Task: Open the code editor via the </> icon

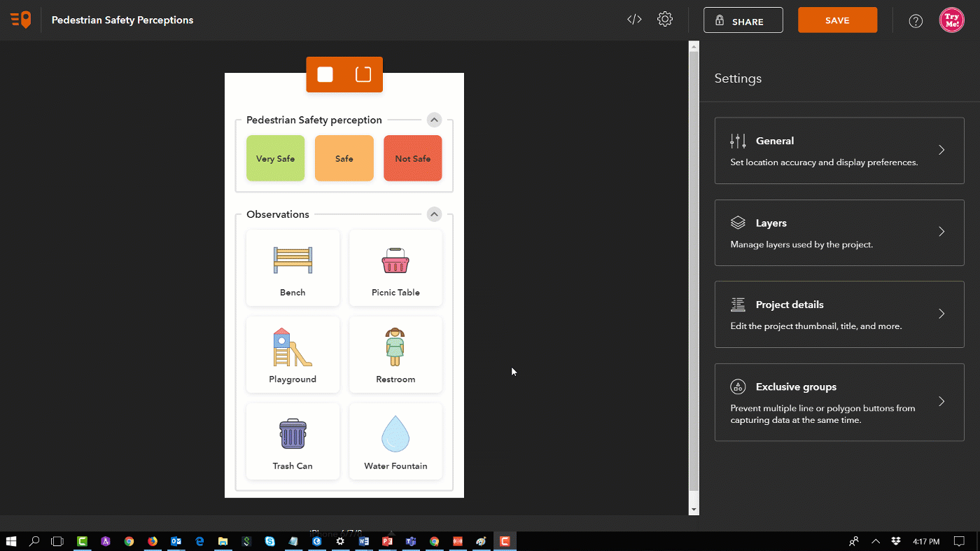Action: [x=634, y=20]
